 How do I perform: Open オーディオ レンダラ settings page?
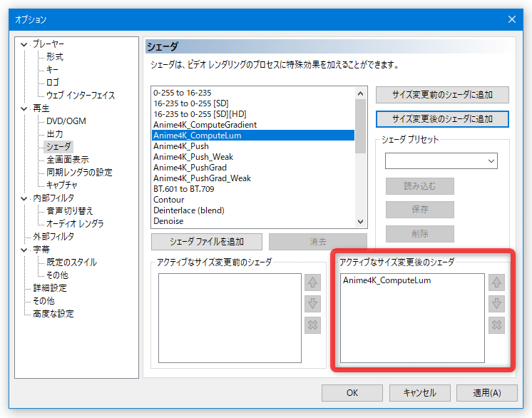(x=75, y=223)
